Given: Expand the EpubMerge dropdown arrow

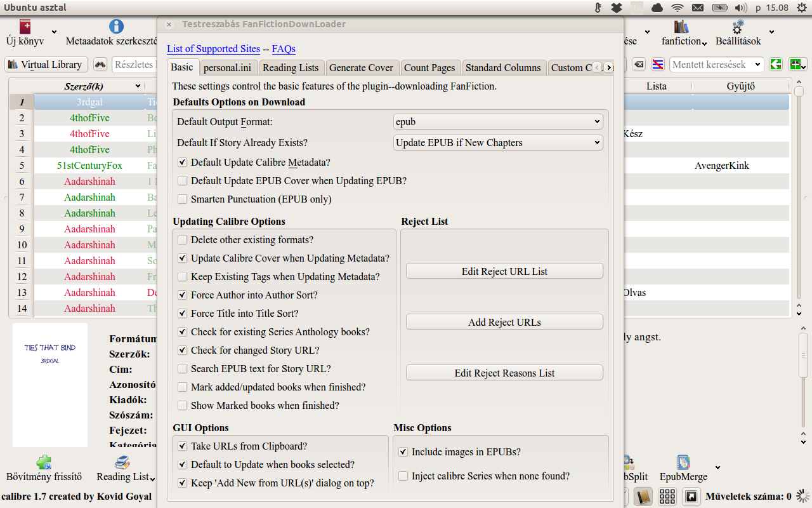Looking at the screenshot, I should pyautogui.click(x=717, y=467).
